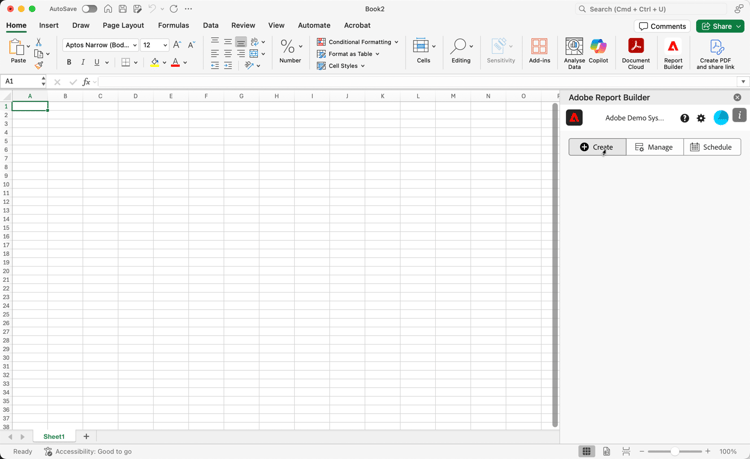Click the zoom slider handle

674,451
